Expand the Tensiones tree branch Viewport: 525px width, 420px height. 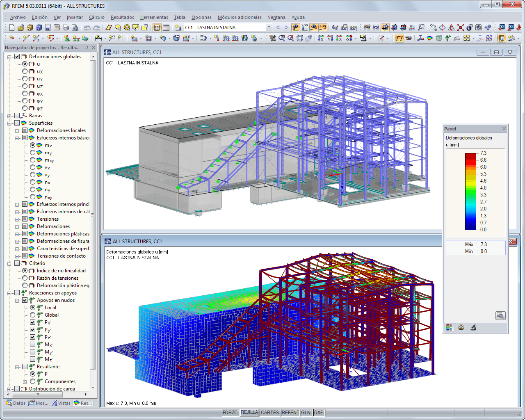point(17,219)
